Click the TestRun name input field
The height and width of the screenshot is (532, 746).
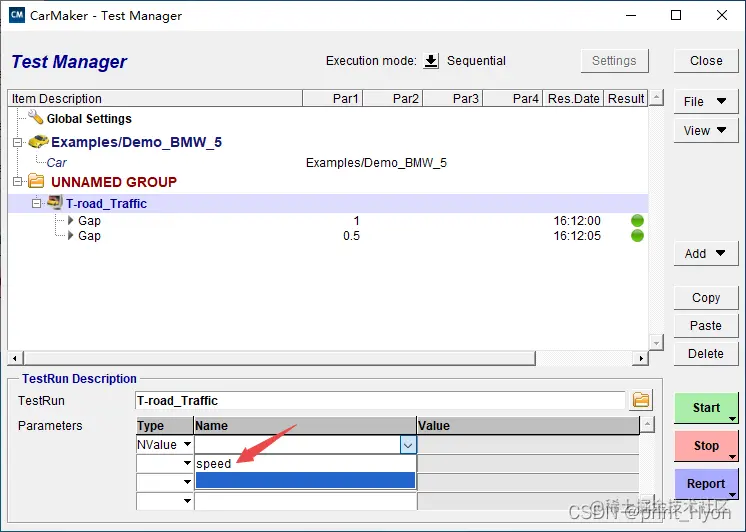coord(380,401)
